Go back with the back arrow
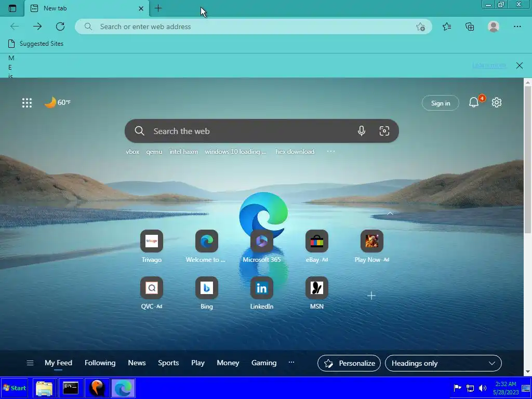 tap(15, 26)
